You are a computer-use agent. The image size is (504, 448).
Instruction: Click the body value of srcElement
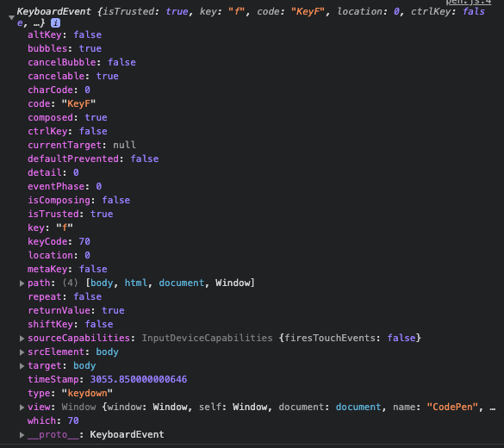click(108, 352)
